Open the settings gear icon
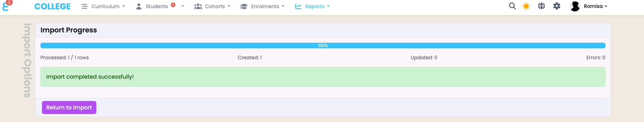Image resolution: width=644 pixels, height=122 pixels. (x=557, y=6)
